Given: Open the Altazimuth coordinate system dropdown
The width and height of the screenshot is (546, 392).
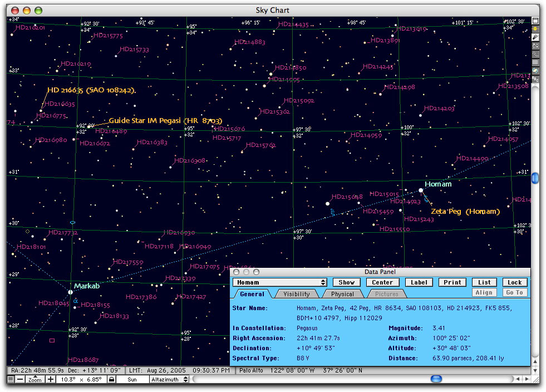Looking at the screenshot, I should pyautogui.click(x=169, y=379).
